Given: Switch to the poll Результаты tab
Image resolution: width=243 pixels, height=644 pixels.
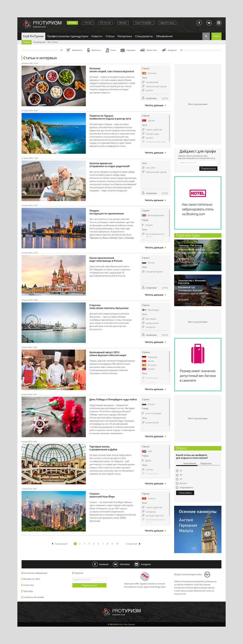Looking at the screenshot, I should [x=206, y=464].
